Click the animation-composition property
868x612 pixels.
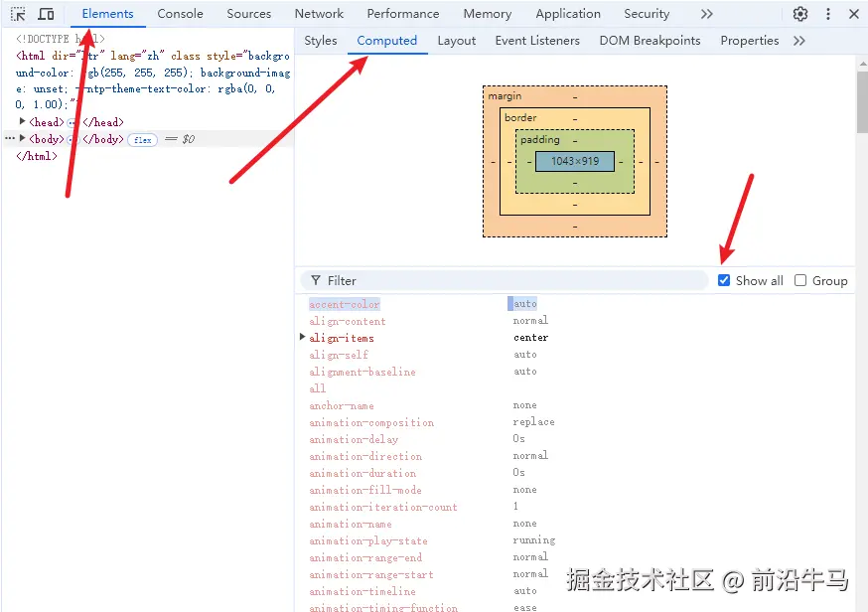371,422
